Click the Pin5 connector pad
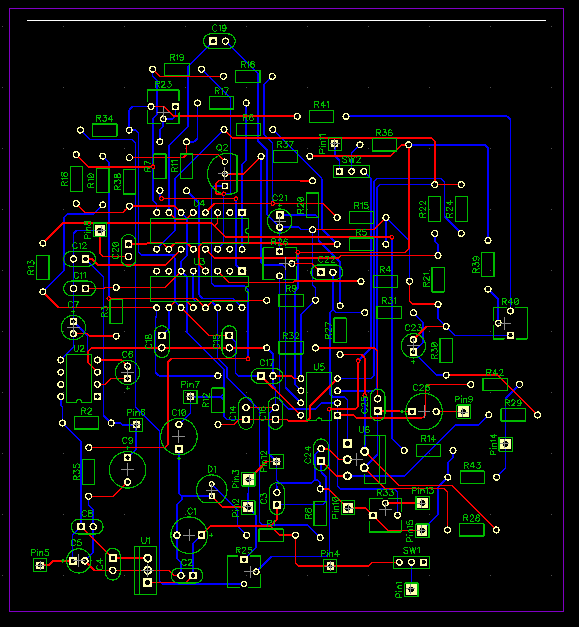 [40, 565]
